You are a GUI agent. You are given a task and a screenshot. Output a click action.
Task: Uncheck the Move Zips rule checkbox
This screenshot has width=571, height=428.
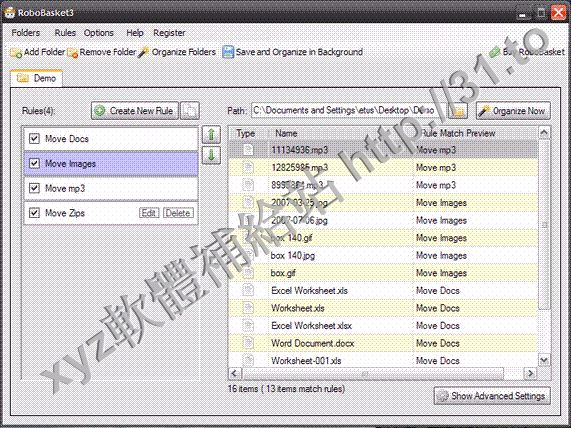(34, 213)
